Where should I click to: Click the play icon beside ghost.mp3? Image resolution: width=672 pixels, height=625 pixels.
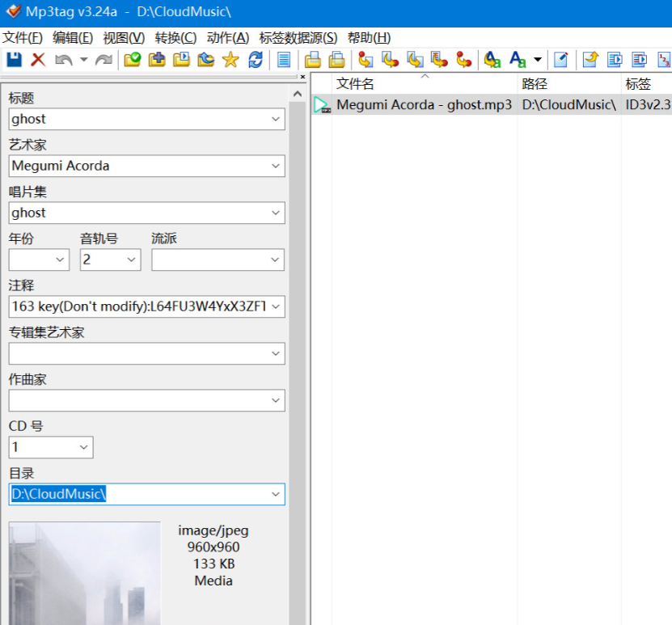[321, 105]
